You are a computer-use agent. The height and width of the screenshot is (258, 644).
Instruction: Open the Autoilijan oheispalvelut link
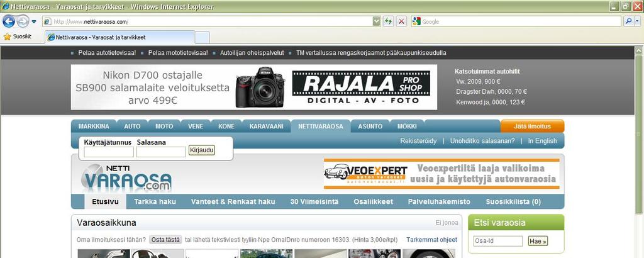coord(252,53)
